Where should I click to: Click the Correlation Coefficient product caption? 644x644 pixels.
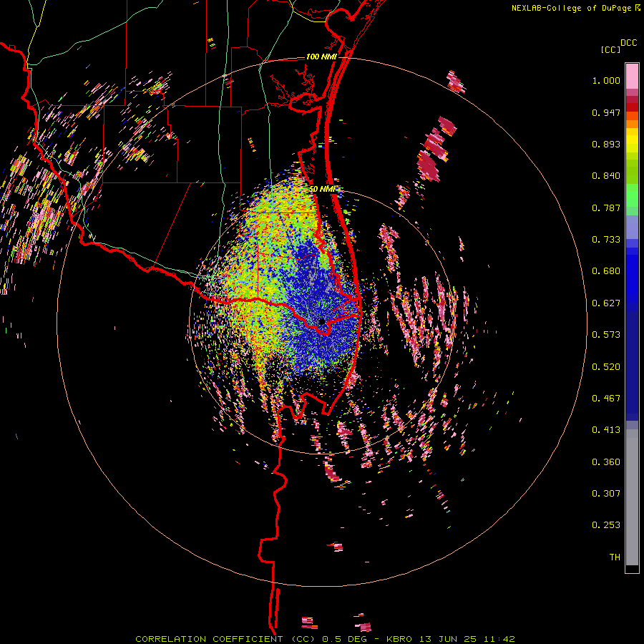[325, 639]
